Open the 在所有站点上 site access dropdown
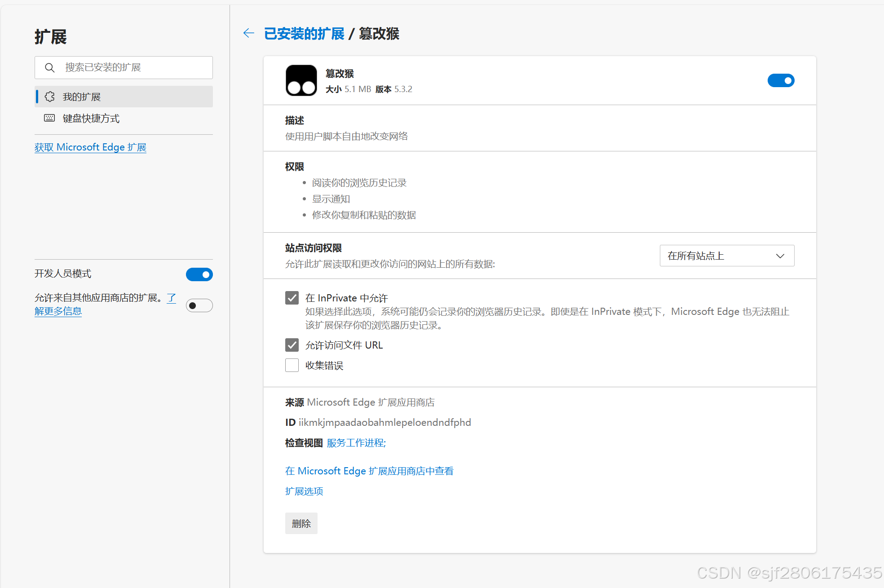This screenshot has height=588, width=884. coord(719,256)
